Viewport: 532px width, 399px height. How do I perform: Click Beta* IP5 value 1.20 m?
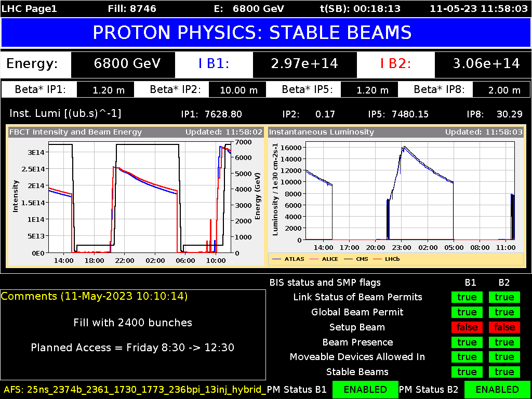click(369, 90)
